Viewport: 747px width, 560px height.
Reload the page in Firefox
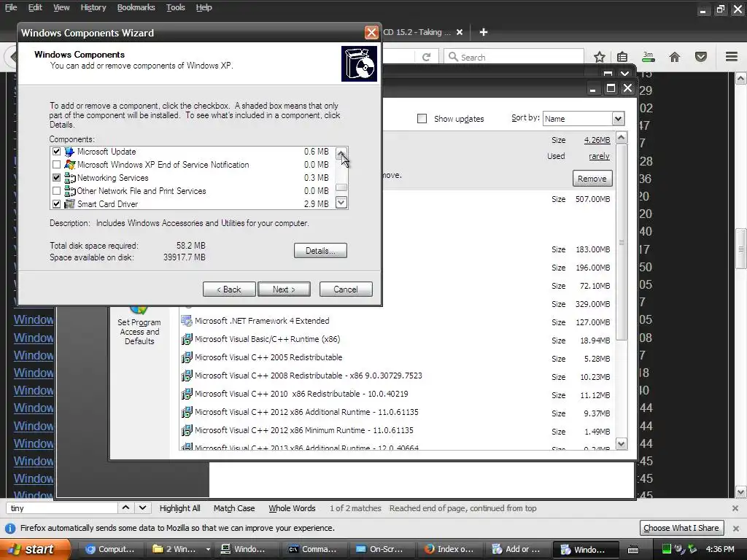426,57
